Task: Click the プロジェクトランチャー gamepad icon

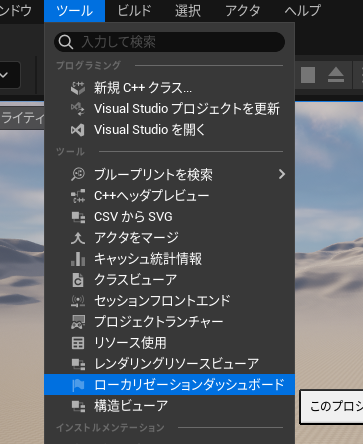Action: click(x=78, y=322)
